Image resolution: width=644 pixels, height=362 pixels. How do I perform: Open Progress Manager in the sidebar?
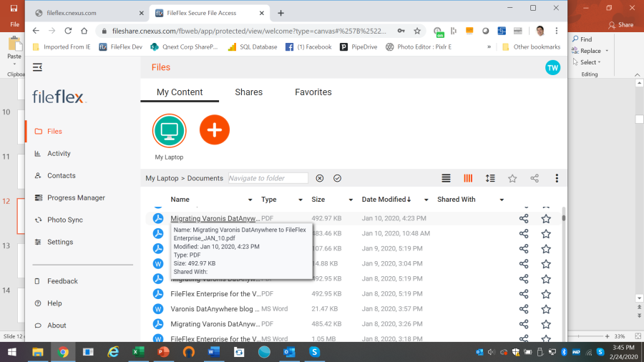pos(76,198)
